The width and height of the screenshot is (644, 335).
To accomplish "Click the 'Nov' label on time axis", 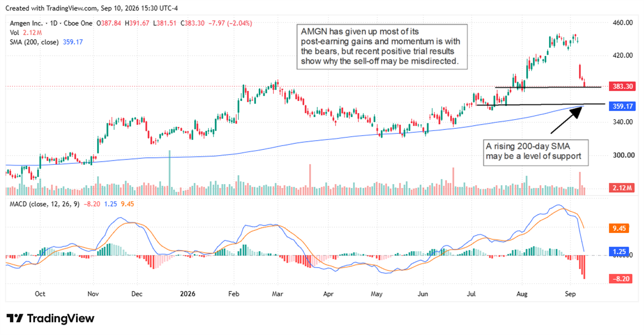I will (x=94, y=294).
